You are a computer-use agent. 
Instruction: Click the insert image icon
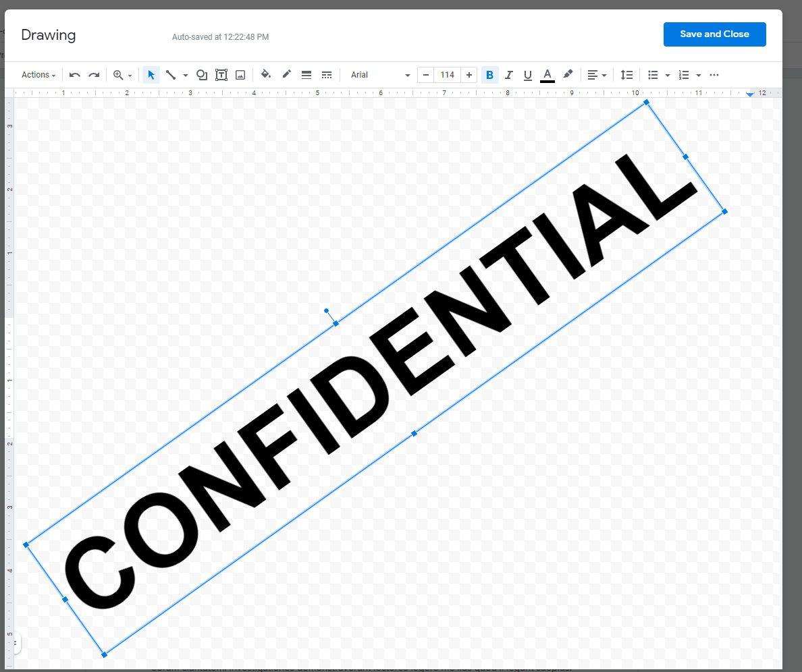[x=240, y=75]
